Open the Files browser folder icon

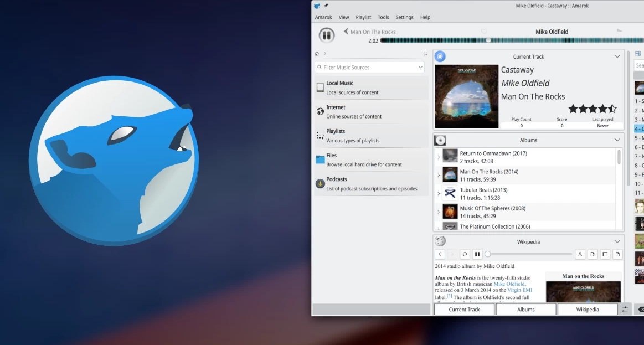[321, 159]
